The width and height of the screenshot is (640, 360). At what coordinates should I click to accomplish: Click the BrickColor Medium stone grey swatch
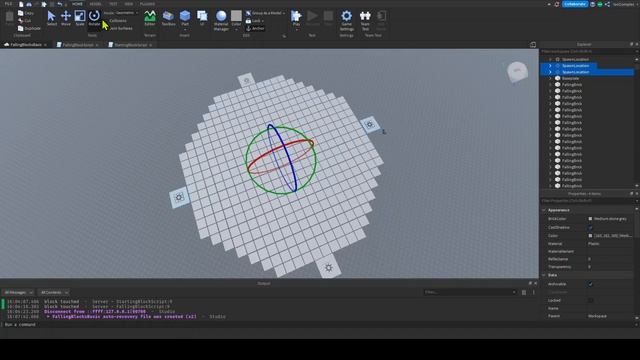[590, 219]
